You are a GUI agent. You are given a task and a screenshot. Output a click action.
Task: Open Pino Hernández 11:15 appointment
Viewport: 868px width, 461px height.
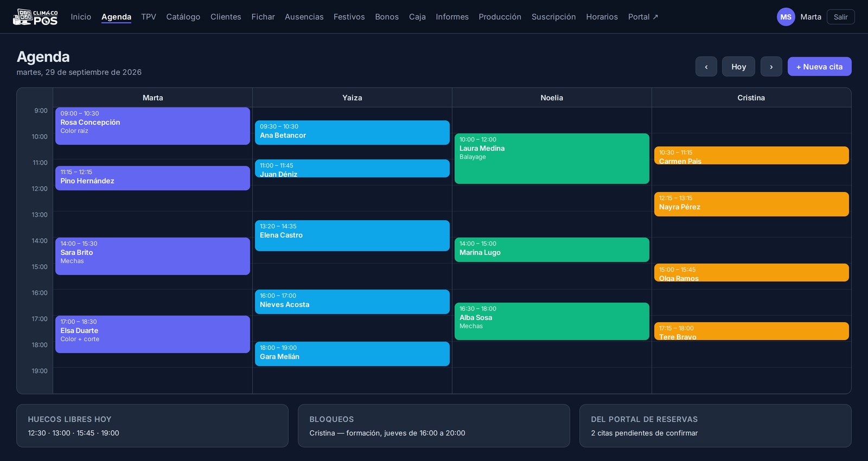(152, 178)
